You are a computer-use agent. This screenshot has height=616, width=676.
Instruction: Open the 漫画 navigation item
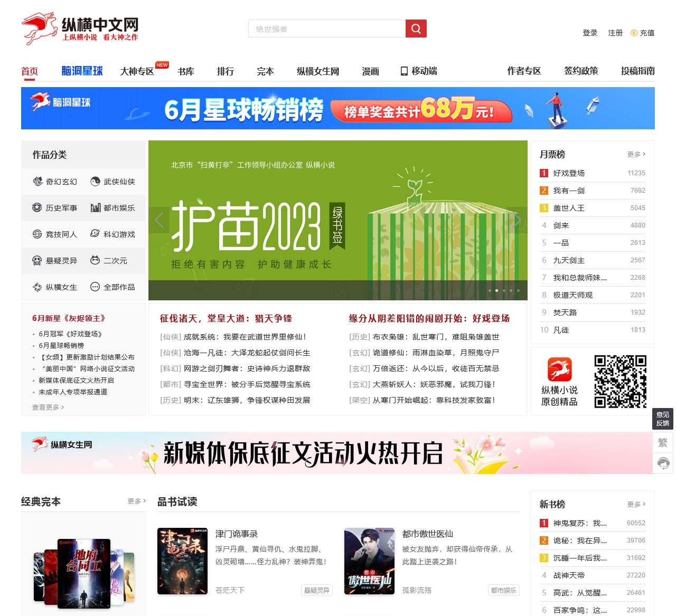[370, 71]
